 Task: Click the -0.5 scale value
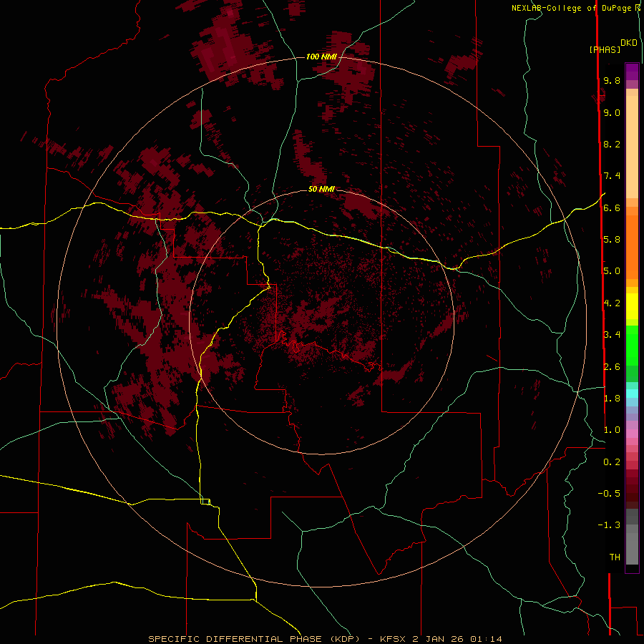(x=609, y=493)
